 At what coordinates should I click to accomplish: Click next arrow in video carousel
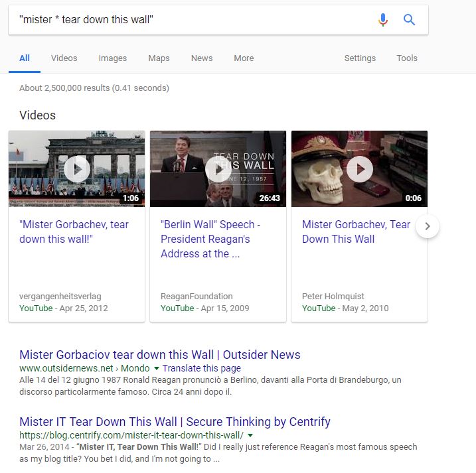(x=428, y=226)
